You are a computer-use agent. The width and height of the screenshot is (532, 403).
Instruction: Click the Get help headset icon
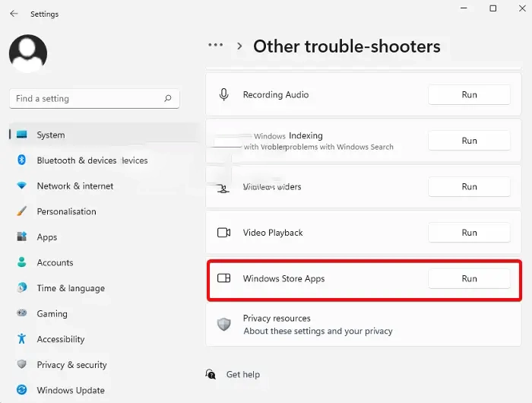pos(211,374)
